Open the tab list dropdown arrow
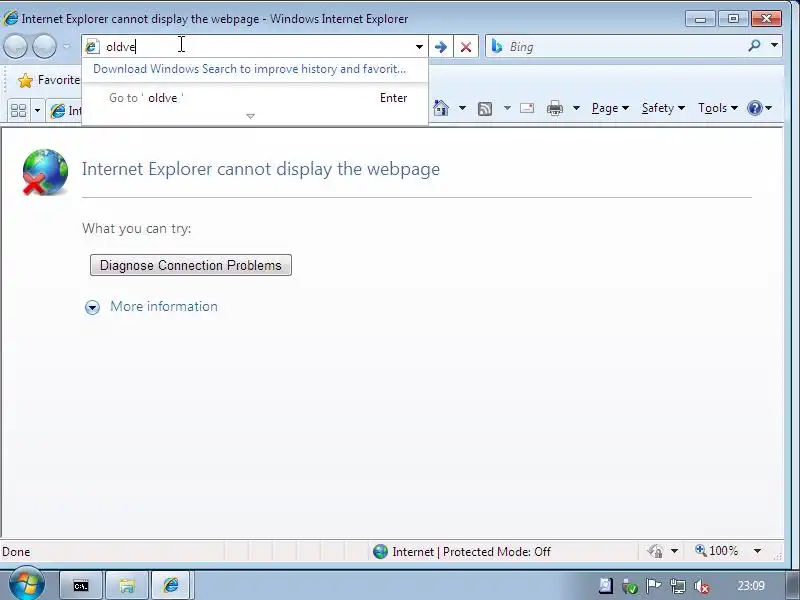The width and height of the screenshot is (800, 600). click(x=37, y=110)
